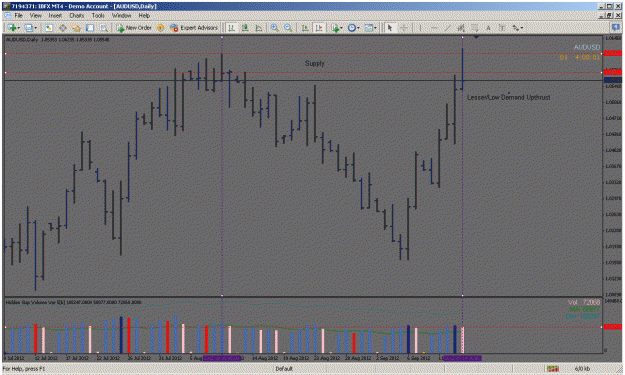This screenshot has height=375, width=625.
Task: Select the Fibonacci Retracement tool
Action: [x=475, y=28]
